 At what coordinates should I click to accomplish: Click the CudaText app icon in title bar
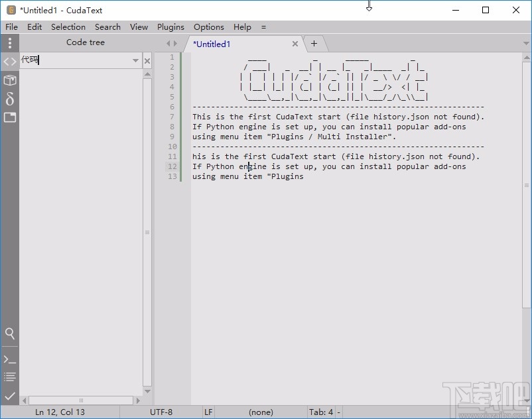pyautogui.click(x=11, y=10)
